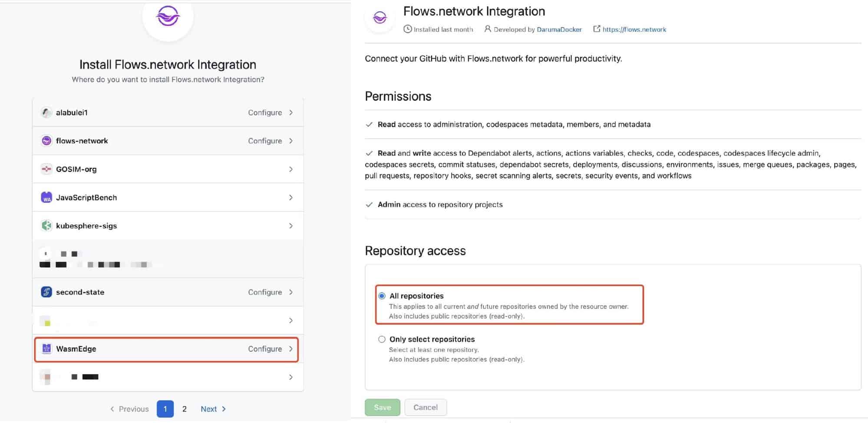Click Configure next to WasmEdge
This screenshot has width=868, height=423.
pos(265,349)
